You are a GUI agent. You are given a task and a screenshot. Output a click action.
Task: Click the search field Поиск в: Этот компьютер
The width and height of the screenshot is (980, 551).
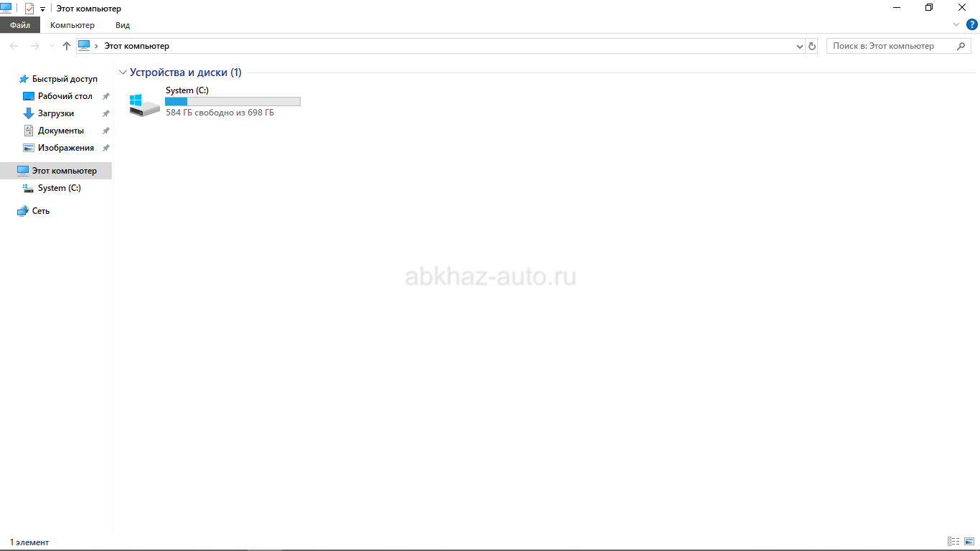[x=890, y=46]
